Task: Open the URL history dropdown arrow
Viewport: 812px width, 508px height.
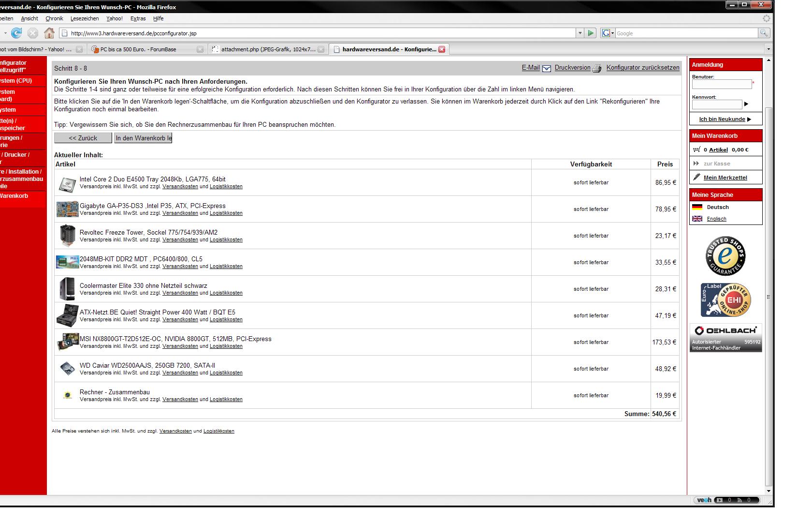Action: click(580, 33)
